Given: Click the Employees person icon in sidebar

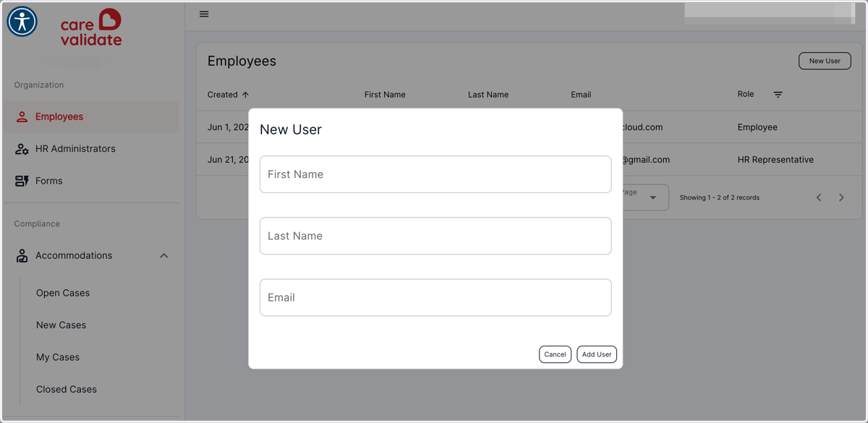Looking at the screenshot, I should point(22,116).
